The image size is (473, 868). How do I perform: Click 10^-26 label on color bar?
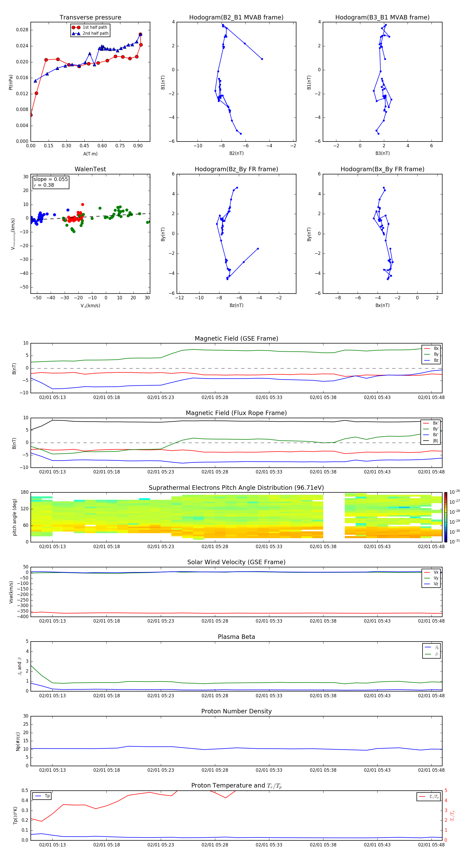coord(455,492)
